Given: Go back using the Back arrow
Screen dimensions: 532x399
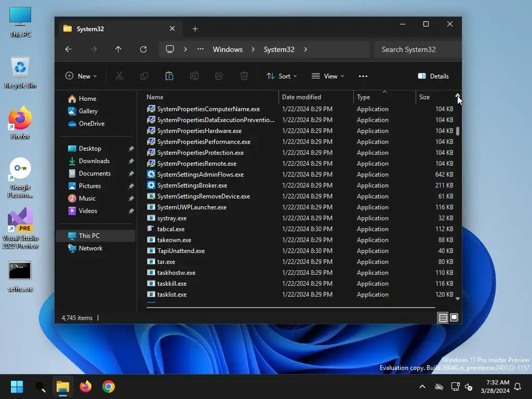Looking at the screenshot, I should (69, 49).
